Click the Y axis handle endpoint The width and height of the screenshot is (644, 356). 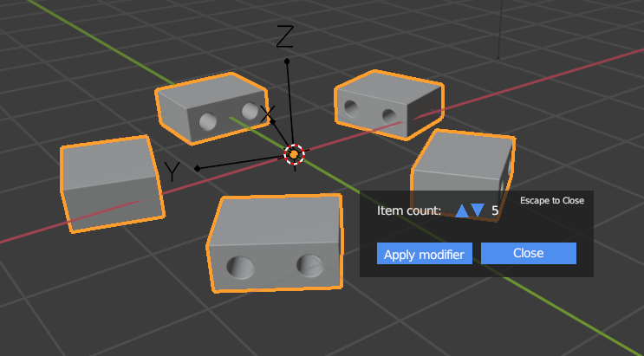197,168
